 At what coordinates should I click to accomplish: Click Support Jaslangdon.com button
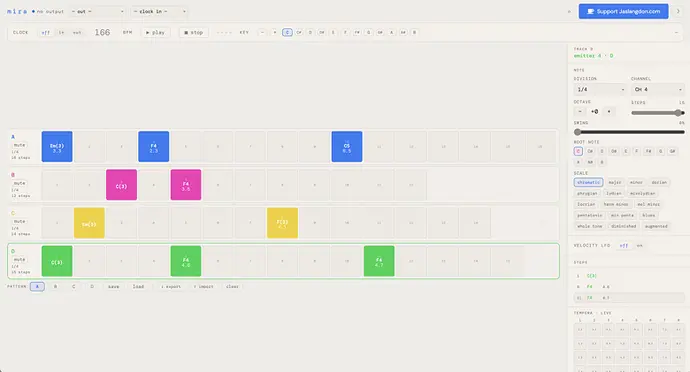coord(624,11)
